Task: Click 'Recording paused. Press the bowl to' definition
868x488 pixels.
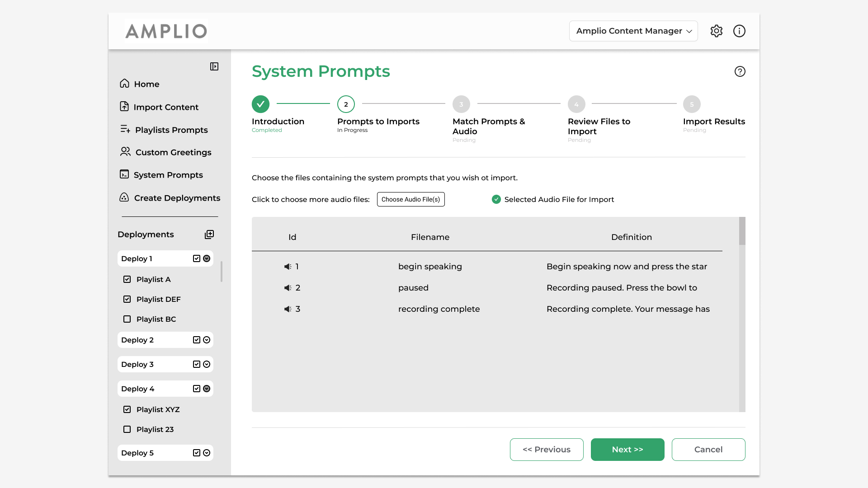Action: pos(622,288)
